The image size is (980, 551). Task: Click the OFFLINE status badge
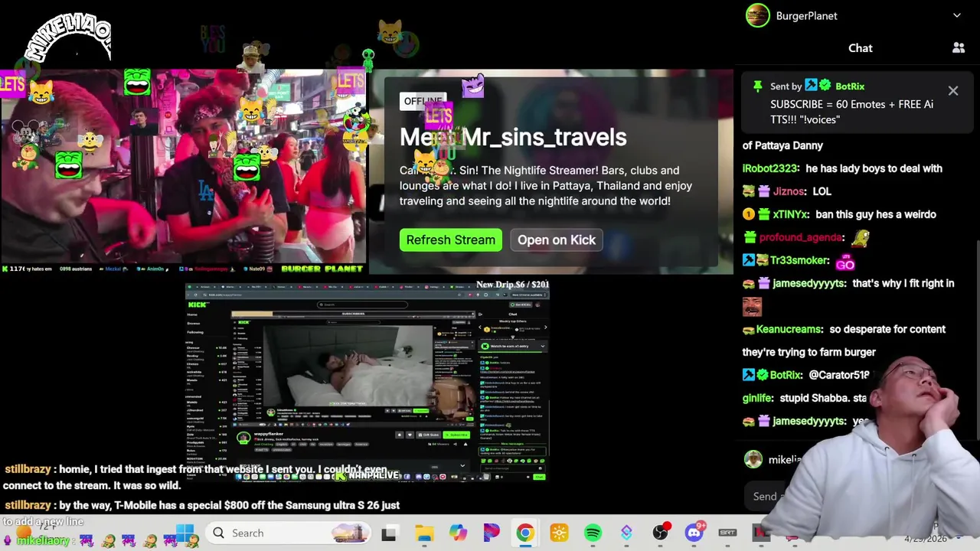(x=423, y=101)
